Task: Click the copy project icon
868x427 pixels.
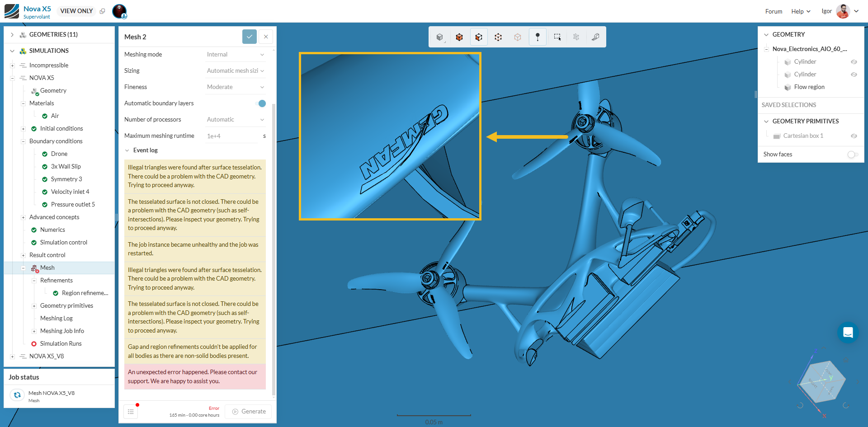Action: 102,11
